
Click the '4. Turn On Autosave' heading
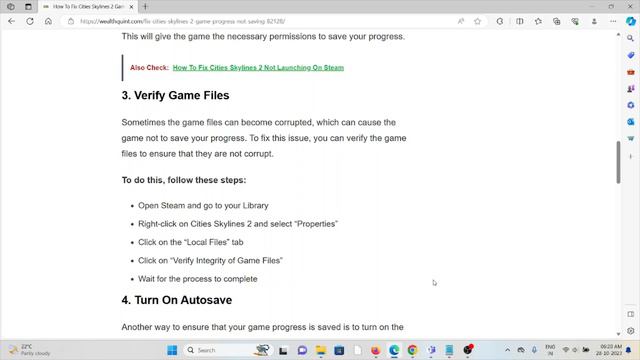click(177, 300)
